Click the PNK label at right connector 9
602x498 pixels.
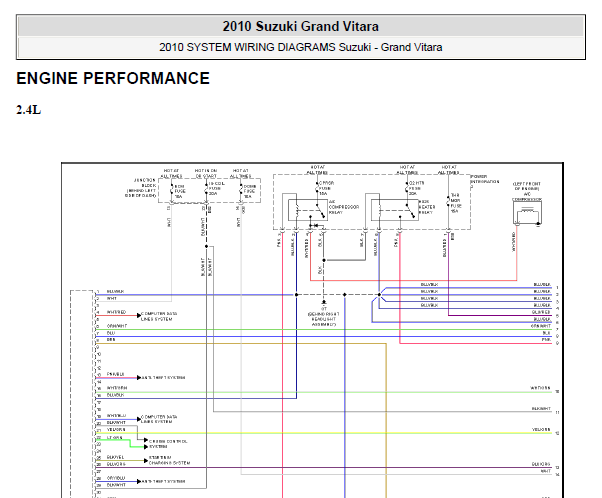click(546, 340)
